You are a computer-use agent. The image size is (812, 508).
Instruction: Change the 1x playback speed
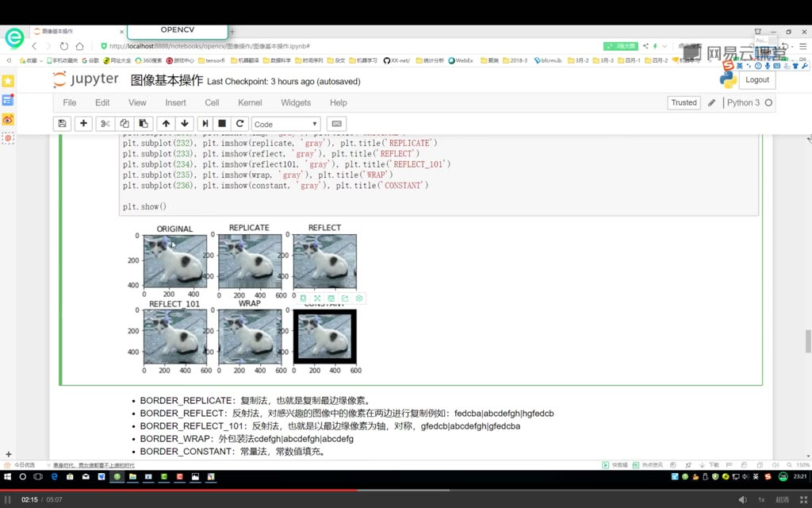coord(761,500)
